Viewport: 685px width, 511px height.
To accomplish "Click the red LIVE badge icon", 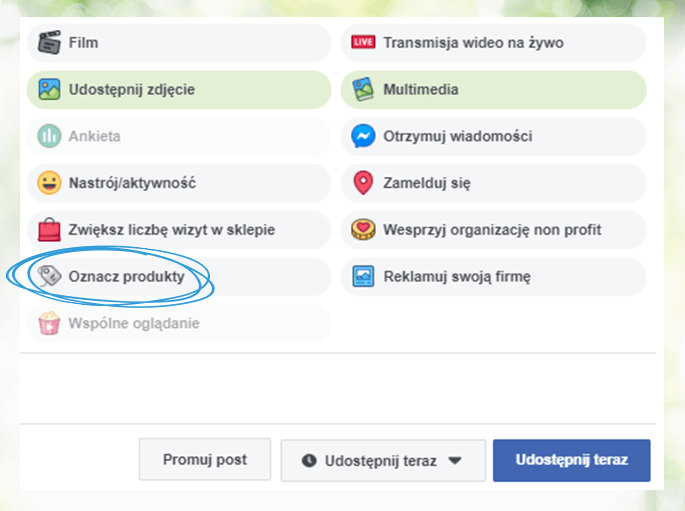I will (363, 42).
